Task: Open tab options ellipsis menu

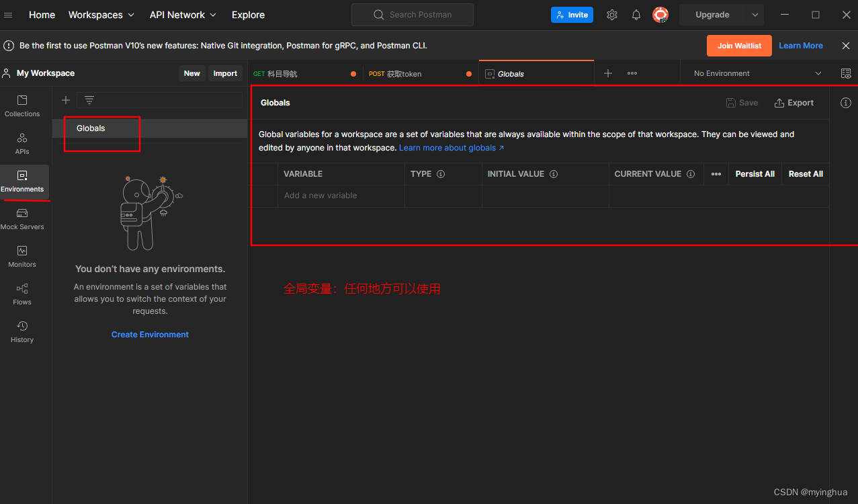Action: pyautogui.click(x=632, y=73)
